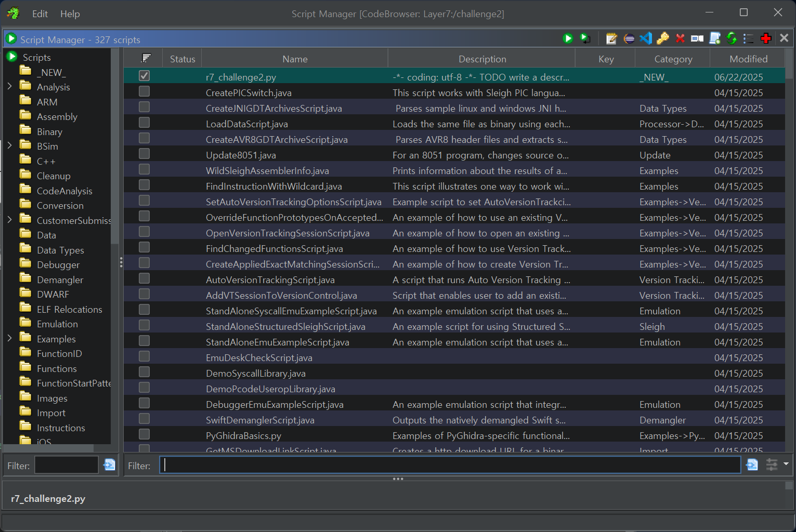The width and height of the screenshot is (796, 532).
Task: Sort by the Description column header
Action: [x=482, y=59]
